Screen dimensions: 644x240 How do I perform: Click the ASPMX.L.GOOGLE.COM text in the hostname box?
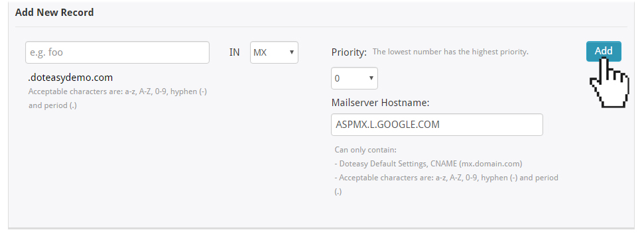click(x=388, y=125)
